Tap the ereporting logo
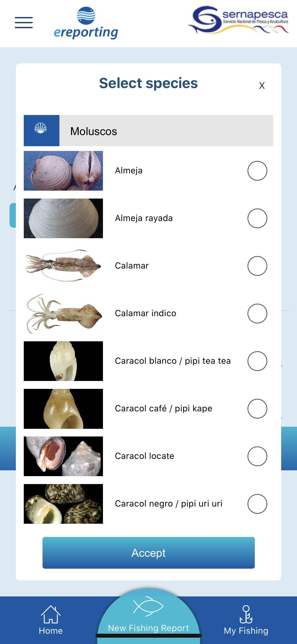297x644 pixels. tap(86, 23)
